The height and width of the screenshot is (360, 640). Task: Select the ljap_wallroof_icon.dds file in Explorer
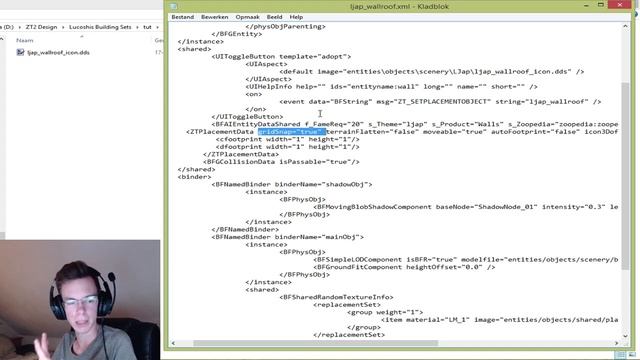(x=53, y=52)
